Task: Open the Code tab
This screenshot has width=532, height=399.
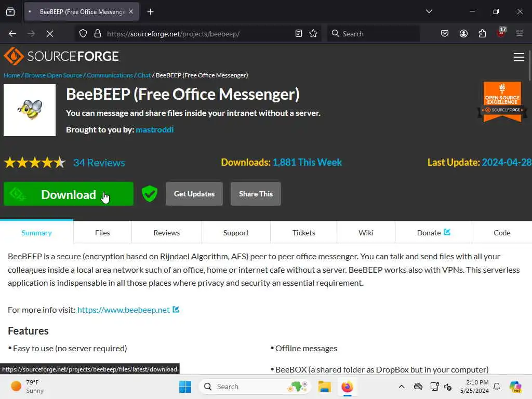Action: point(502,233)
